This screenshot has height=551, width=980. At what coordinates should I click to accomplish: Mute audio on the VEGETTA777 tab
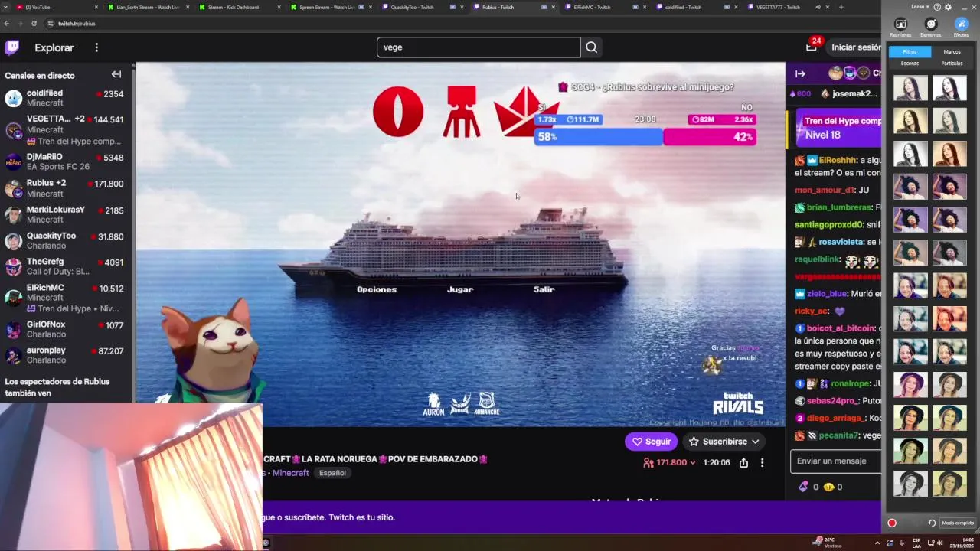click(818, 7)
